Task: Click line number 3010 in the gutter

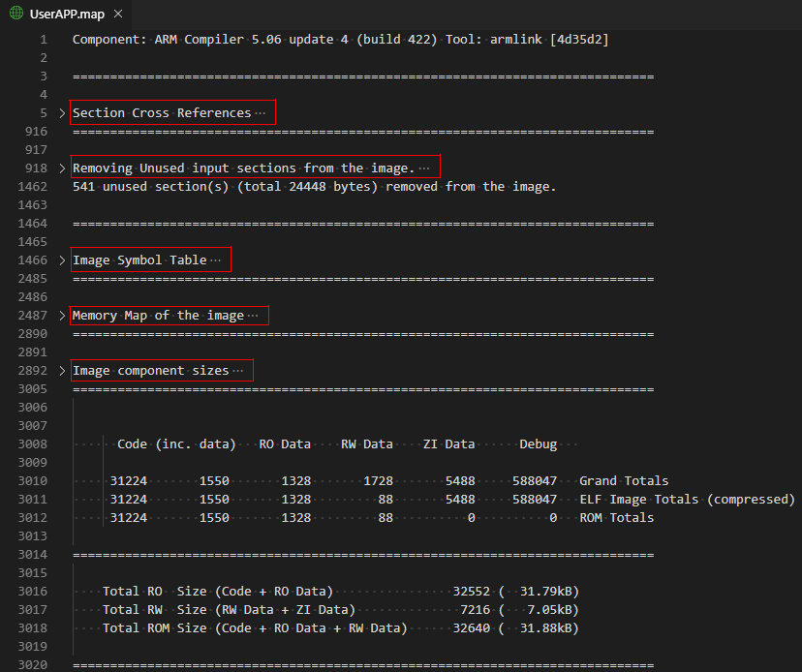Action: [x=32, y=481]
